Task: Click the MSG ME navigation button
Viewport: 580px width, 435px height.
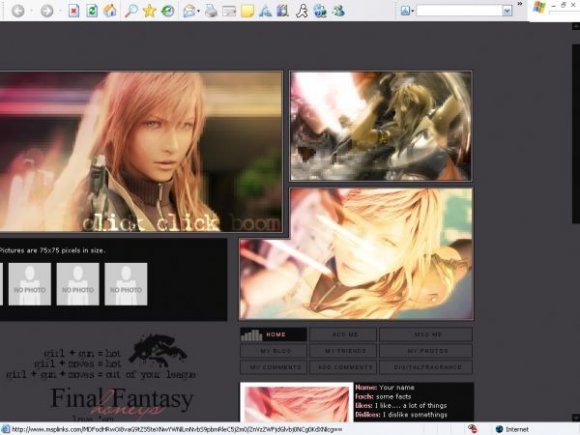Action: click(x=426, y=334)
